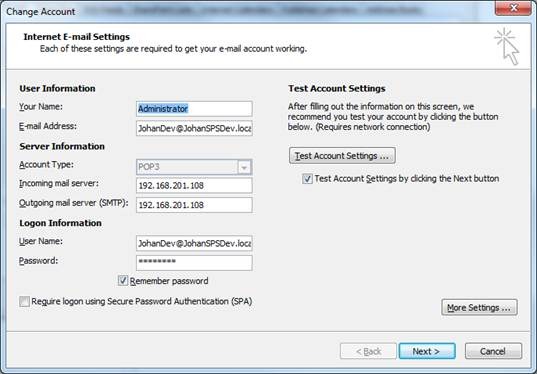Click the cursor wizard icon in header
The width and height of the screenshot is (537, 374).
tap(507, 47)
